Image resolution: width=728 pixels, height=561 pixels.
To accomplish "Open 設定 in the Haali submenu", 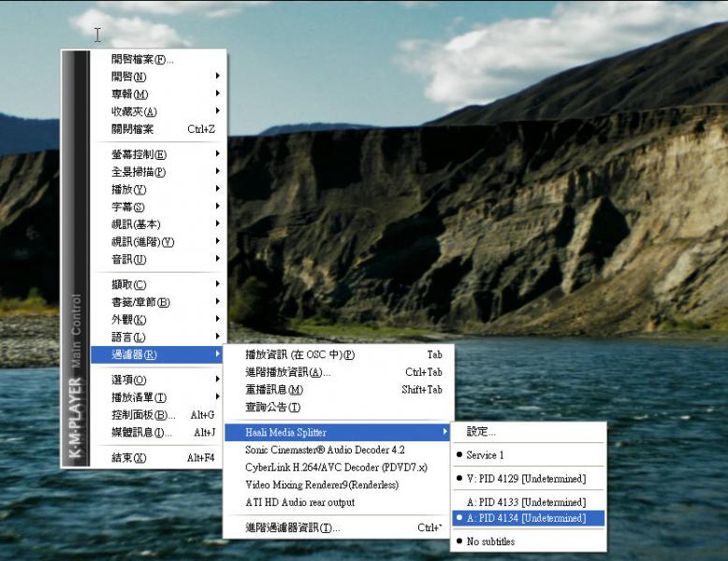I will (x=481, y=432).
